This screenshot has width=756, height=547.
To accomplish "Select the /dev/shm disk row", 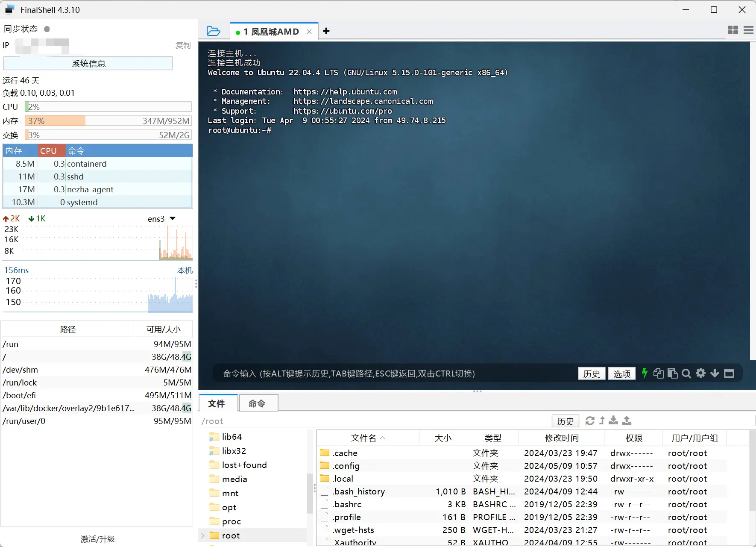I will pyautogui.click(x=97, y=370).
